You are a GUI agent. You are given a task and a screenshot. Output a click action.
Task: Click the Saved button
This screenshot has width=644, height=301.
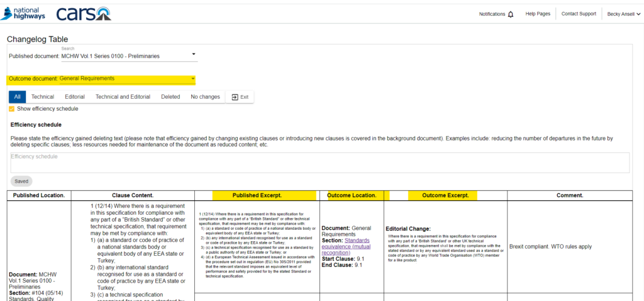[21, 181]
